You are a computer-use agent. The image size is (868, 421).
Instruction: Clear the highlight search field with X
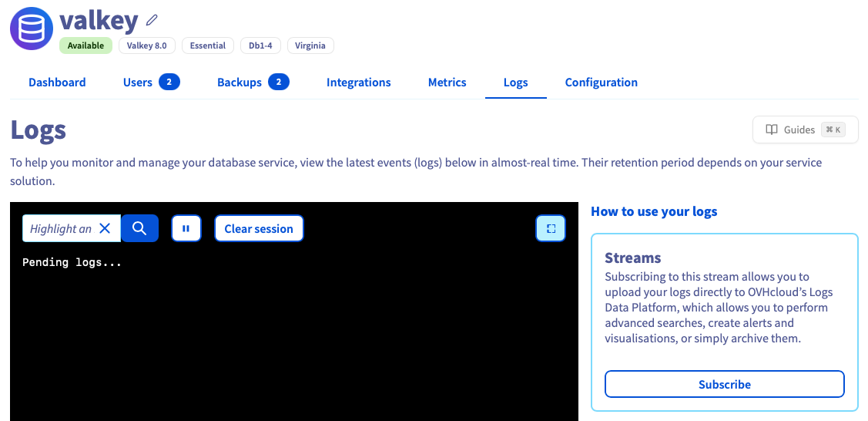tap(105, 228)
